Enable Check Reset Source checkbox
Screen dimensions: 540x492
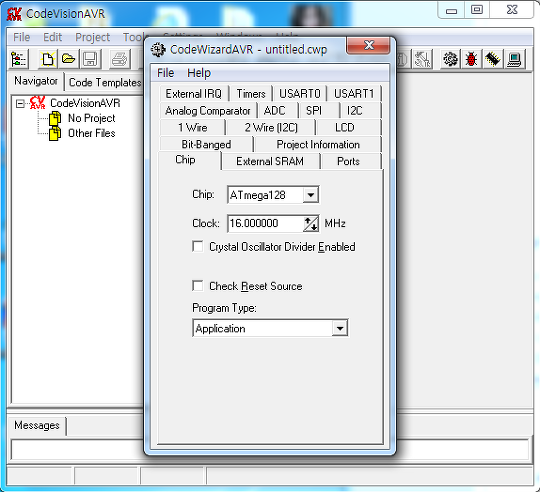tap(198, 286)
